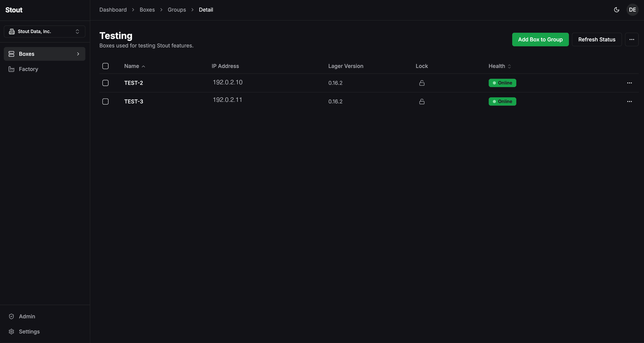Open the DE user avatar menu
Screen dimensions: 644x343
[x=632, y=10]
